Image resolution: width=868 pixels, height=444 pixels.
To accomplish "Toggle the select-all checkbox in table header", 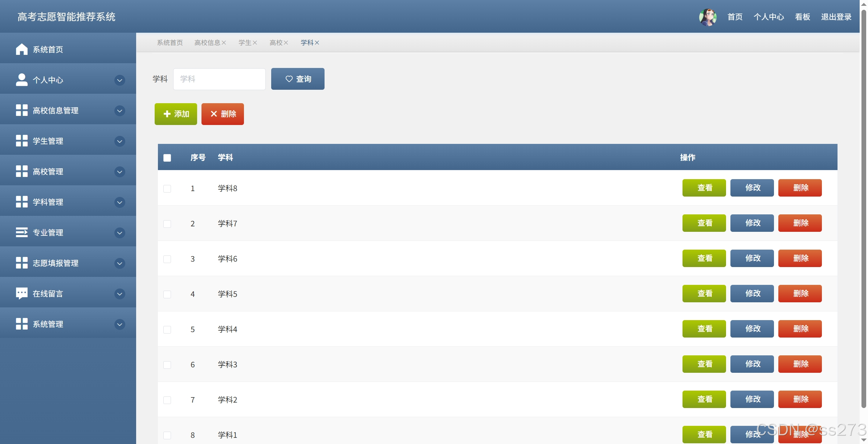I will pos(167,158).
